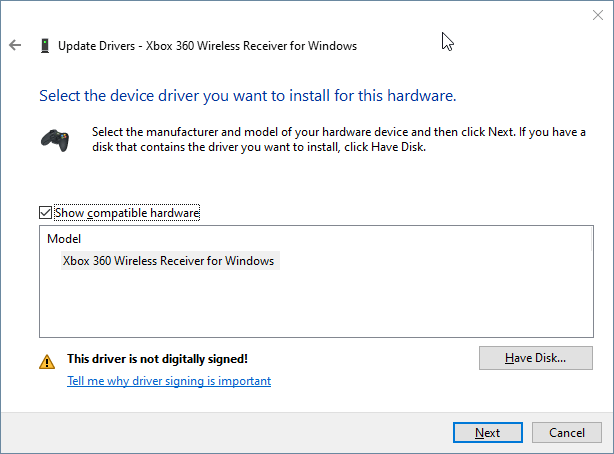Click the Xbox game controller icon
Image resolution: width=614 pixels, height=454 pixels.
pyautogui.click(x=55, y=140)
